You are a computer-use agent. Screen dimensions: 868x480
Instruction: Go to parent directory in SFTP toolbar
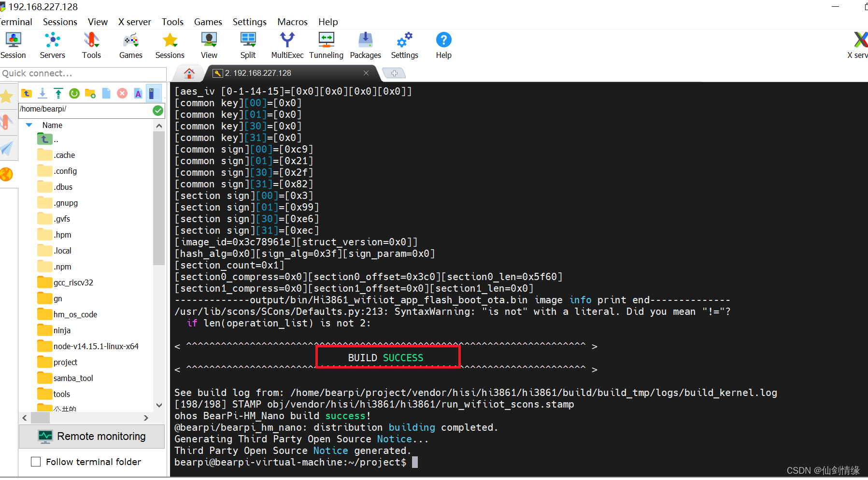[x=27, y=93]
